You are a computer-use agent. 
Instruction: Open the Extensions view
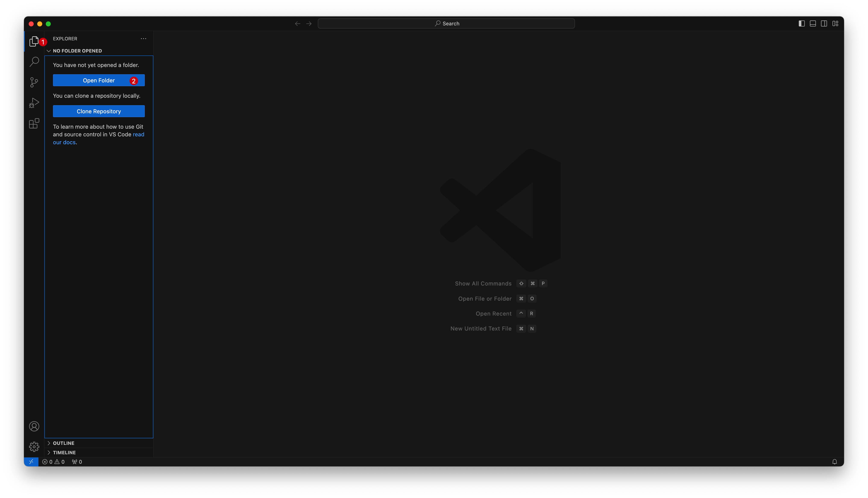(34, 123)
